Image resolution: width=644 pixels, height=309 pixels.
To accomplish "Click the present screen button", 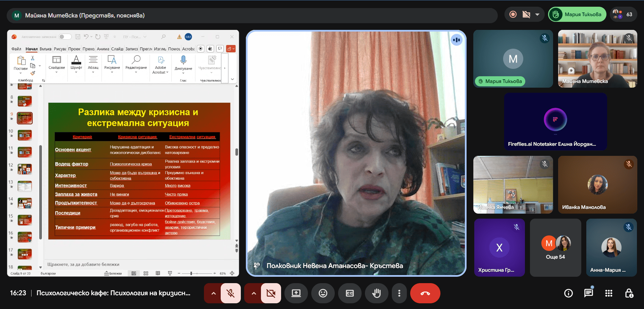I will click(x=296, y=293).
